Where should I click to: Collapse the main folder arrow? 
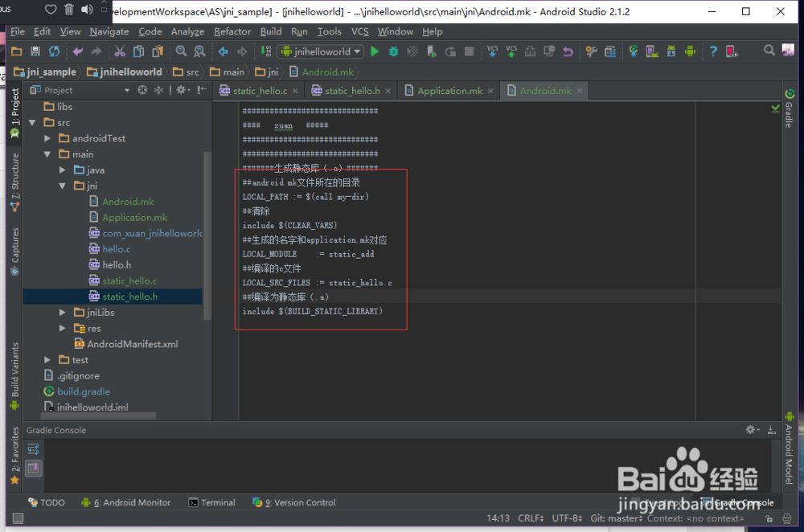(x=47, y=154)
